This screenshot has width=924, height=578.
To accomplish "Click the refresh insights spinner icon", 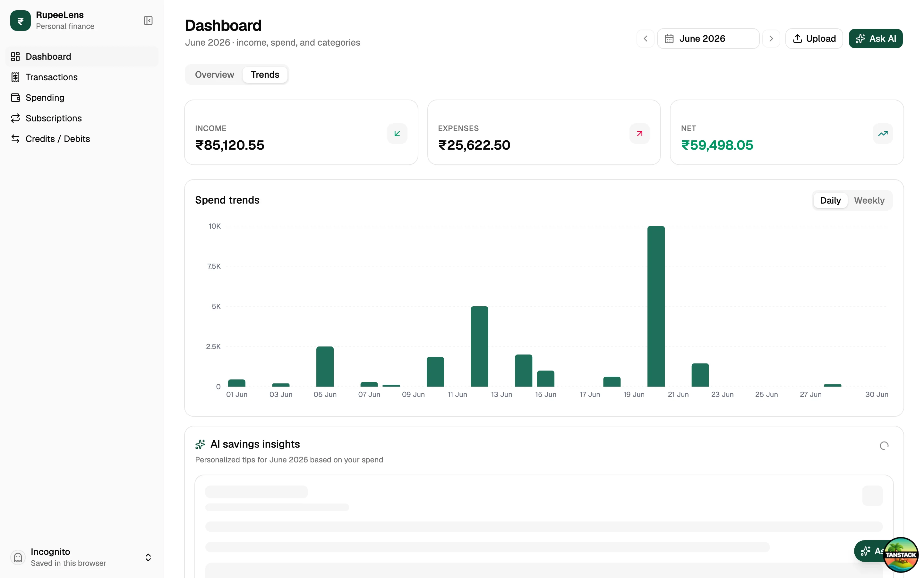I will point(884,446).
